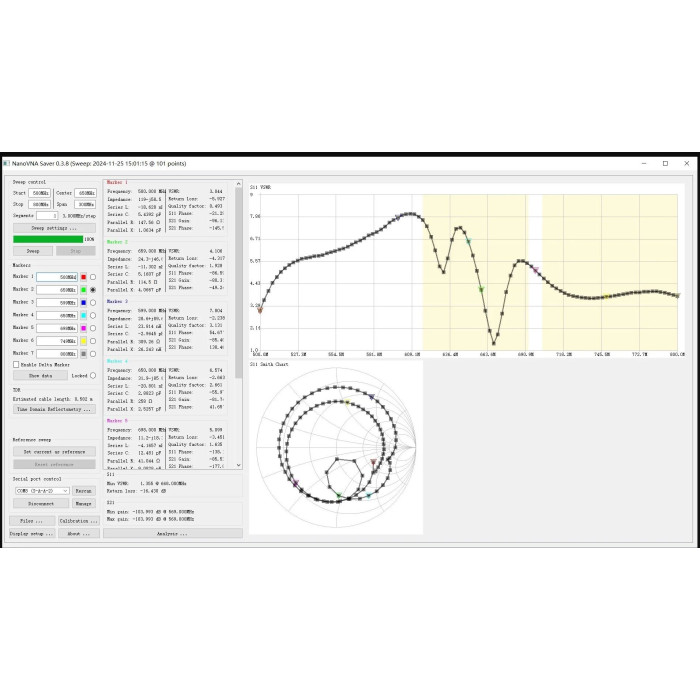The width and height of the screenshot is (700, 700).
Task: Click the VSWR curve minimum dip point
Action: (x=494, y=344)
